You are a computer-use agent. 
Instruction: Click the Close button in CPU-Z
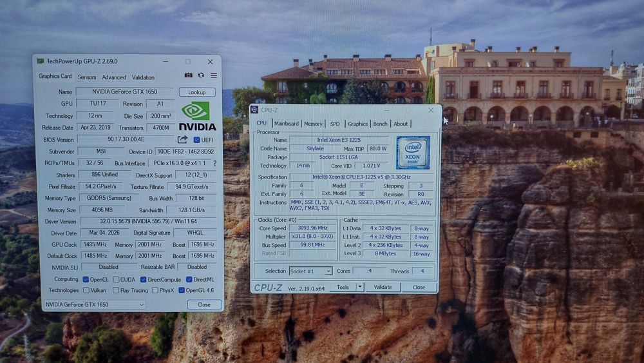pyautogui.click(x=419, y=287)
